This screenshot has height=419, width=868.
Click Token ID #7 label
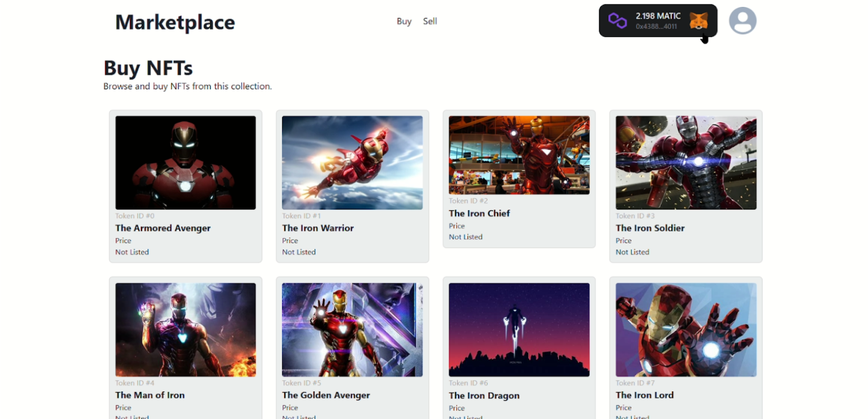click(x=635, y=383)
